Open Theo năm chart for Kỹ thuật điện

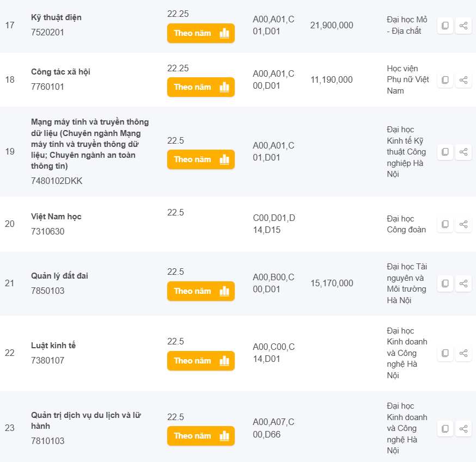(x=200, y=33)
